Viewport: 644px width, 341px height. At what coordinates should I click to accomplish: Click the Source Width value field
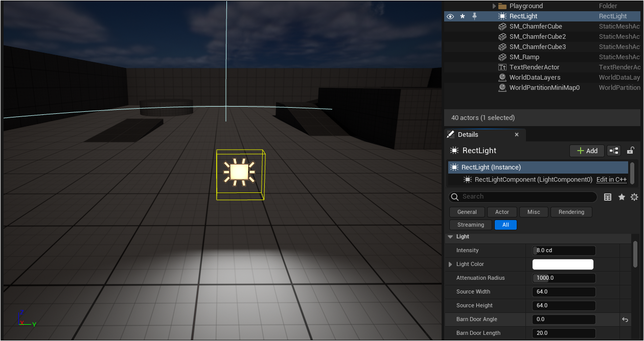[x=564, y=292]
